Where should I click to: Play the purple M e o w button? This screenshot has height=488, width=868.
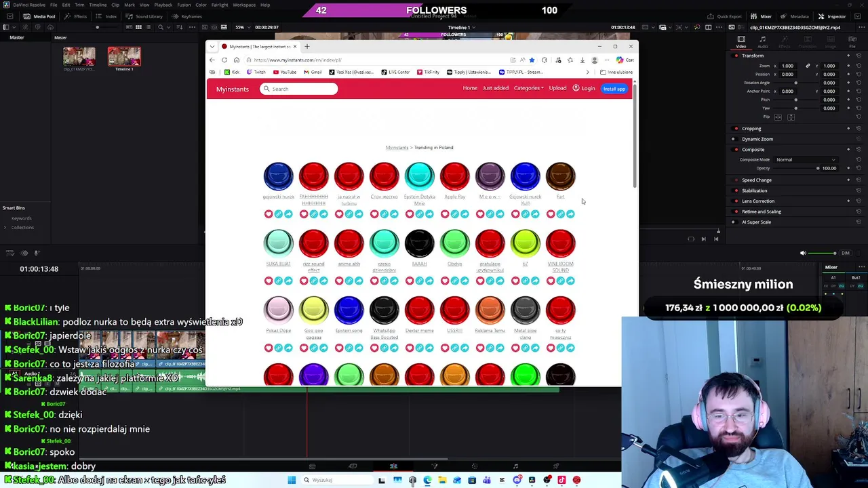[490, 176]
